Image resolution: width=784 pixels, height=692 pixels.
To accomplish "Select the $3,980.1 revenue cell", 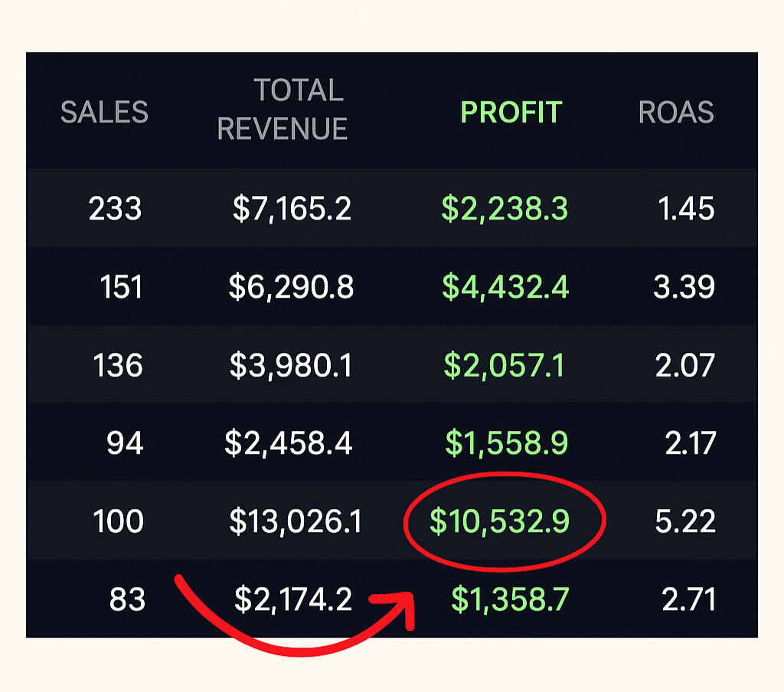I will coord(291,365).
